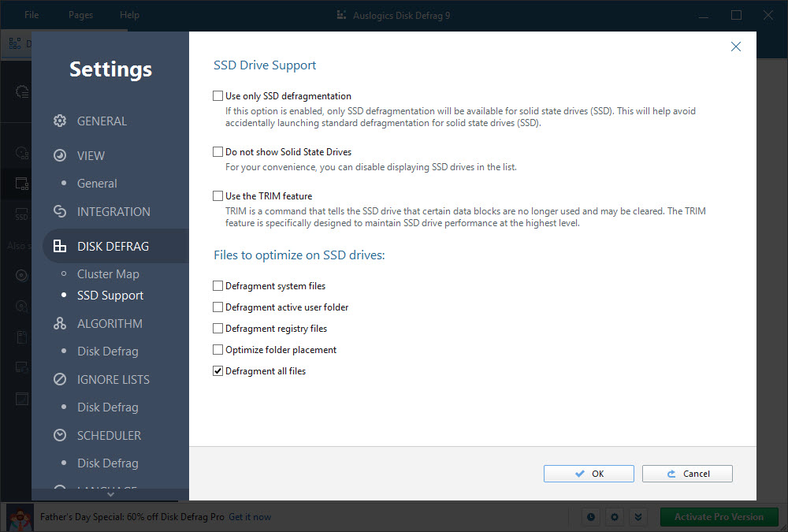
Task: Follow the 'Get it now' link
Action: [250, 517]
